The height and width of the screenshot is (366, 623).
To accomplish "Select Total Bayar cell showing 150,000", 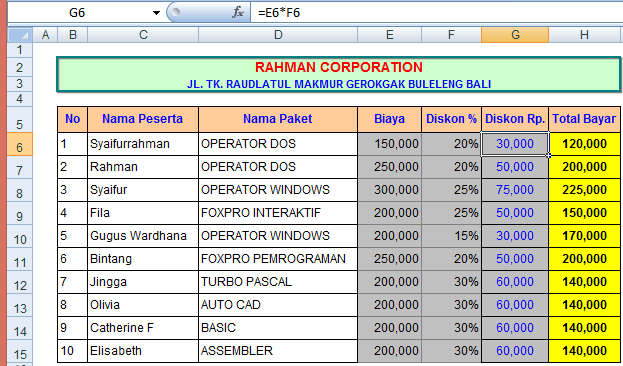I will [x=584, y=213].
